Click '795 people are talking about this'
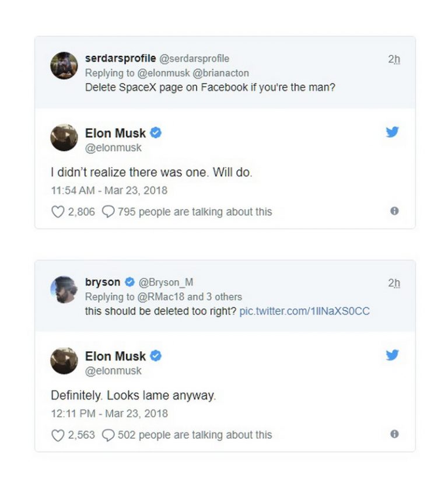The height and width of the screenshot is (479, 448). point(195,212)
